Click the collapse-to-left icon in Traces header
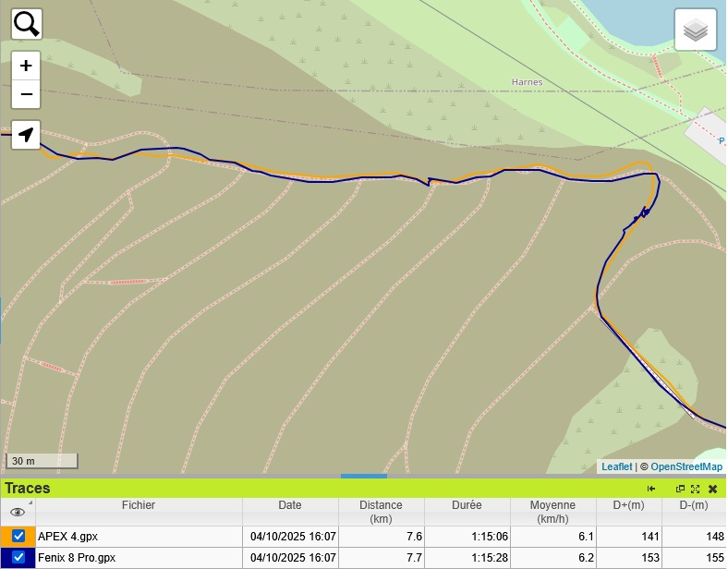The width and height of the screenshot is (728, 569). (x=651, y=489)
